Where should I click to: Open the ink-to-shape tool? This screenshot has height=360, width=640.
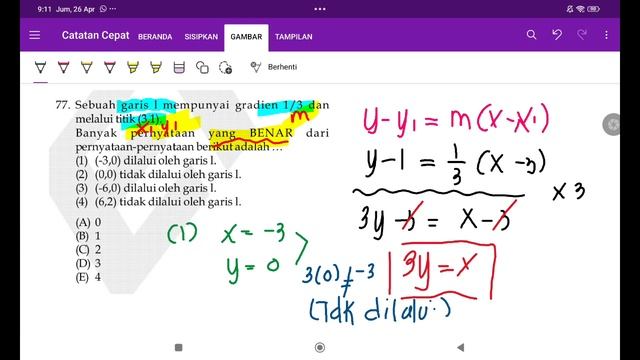pyautogui.click(x=202, y=67)
